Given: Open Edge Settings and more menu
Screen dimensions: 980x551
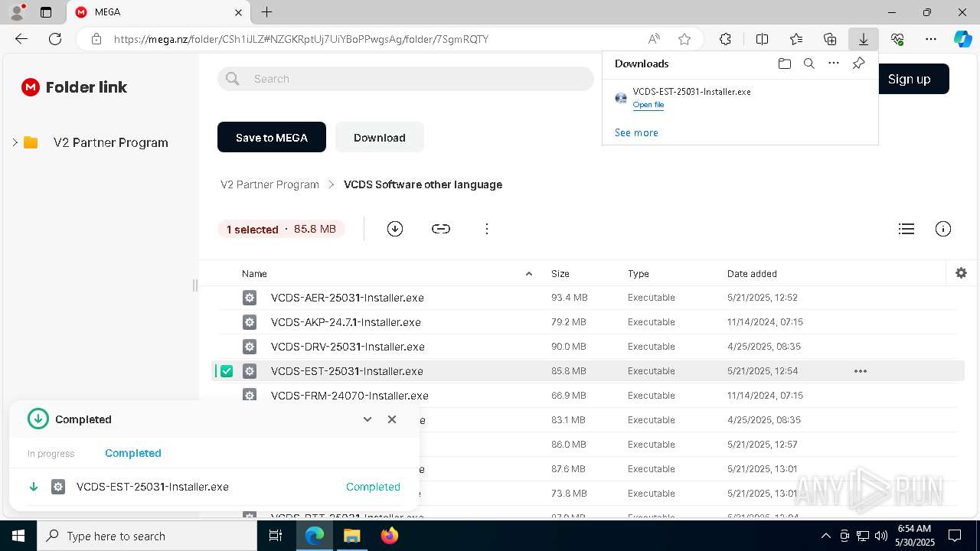Looking at the screenshot, I should tap(931, 39).
